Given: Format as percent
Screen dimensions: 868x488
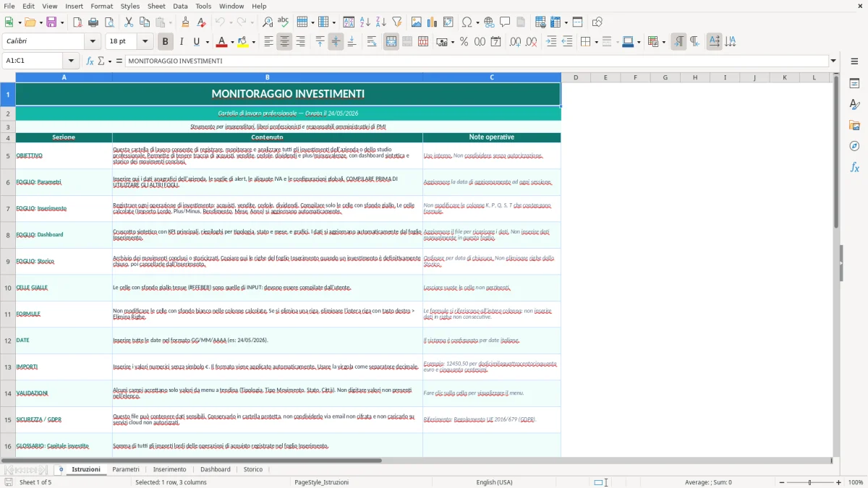Looking at the screenshot, I should pyautogui.click(x=464, y=42).
